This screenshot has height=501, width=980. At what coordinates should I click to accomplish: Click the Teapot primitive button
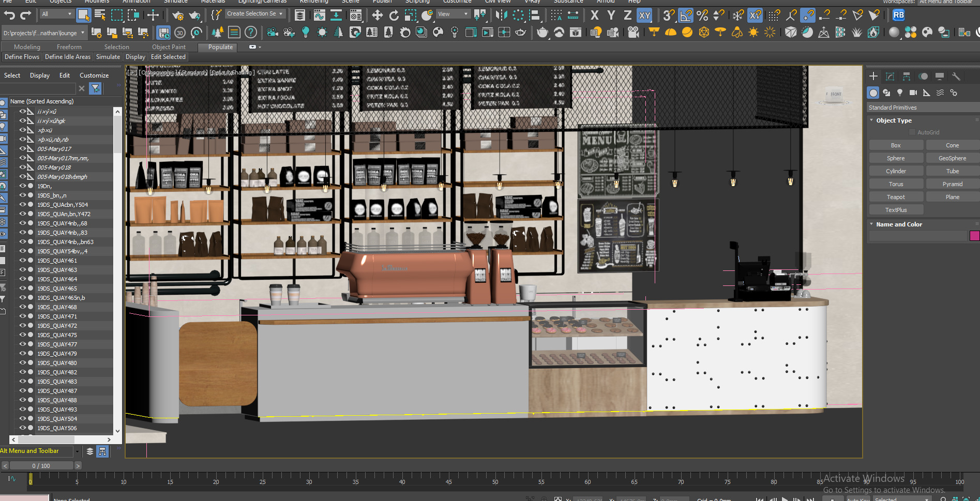coord(896,197)
